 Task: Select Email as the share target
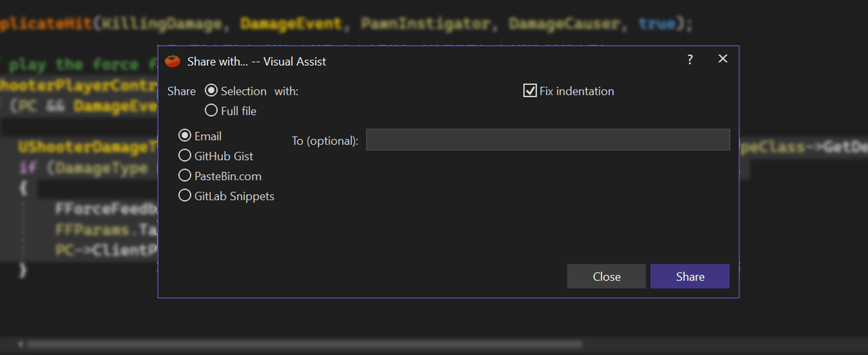185,136
